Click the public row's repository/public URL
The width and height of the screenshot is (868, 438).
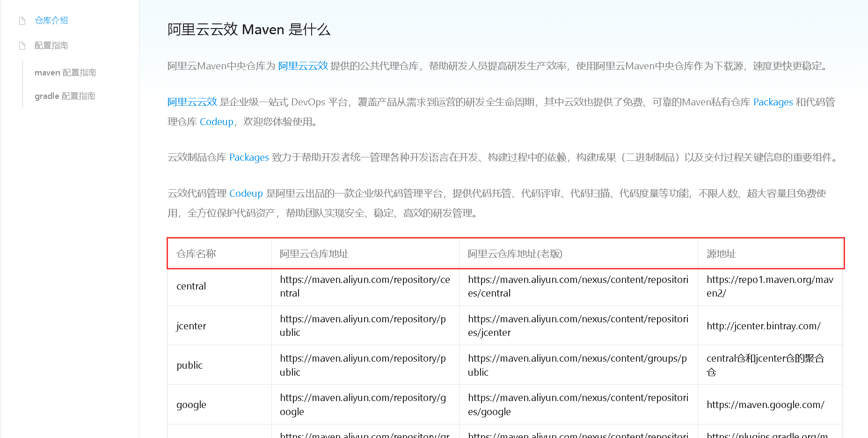pos(365,365)
